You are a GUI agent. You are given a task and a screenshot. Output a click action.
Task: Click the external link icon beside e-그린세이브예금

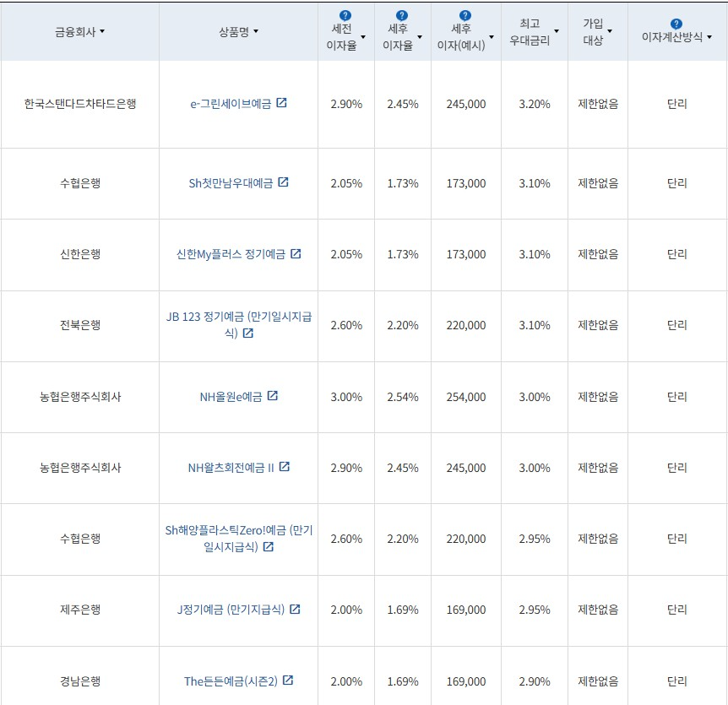click(x=283, y=102)
